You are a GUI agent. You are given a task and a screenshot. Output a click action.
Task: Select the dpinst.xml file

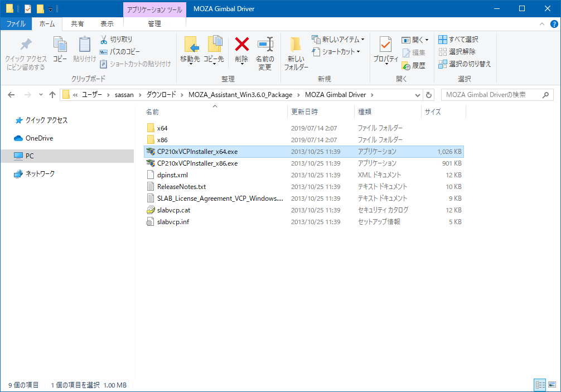pyautogui.click(x=304, y=175)
